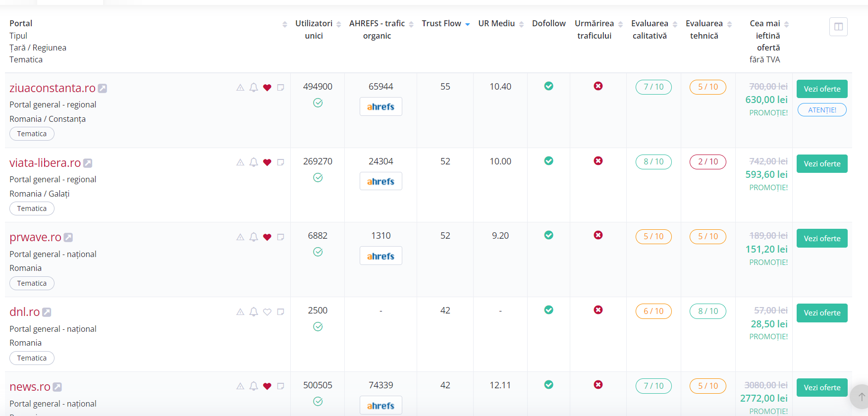Open ahrefs button under 1310

(380, 256)
